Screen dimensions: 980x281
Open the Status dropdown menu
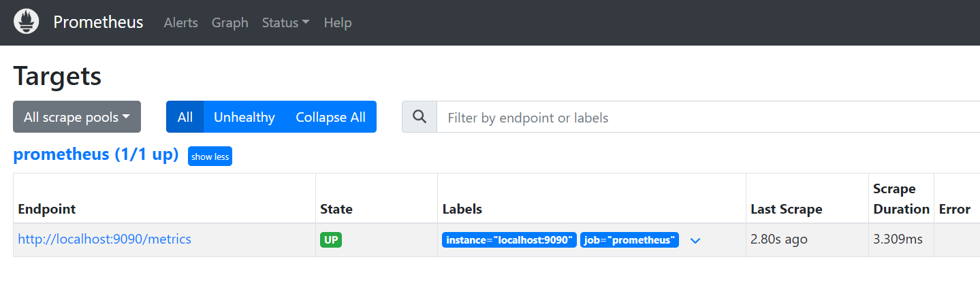[x=286, y=22]
